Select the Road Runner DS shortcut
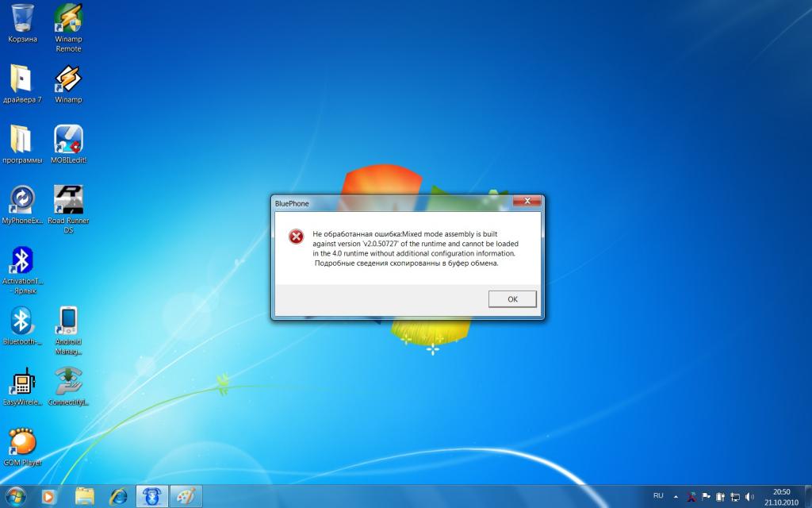This screenshot has height=508, width=812. point(68,200)
